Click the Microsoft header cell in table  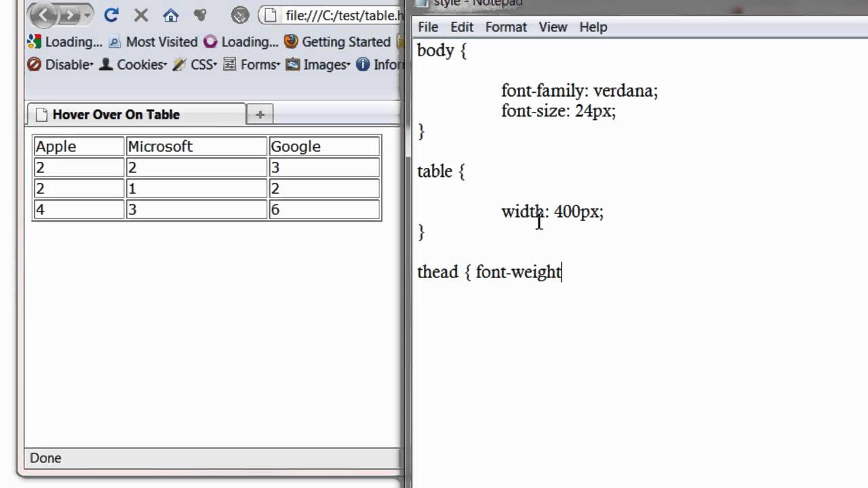(x=197, y=146)
